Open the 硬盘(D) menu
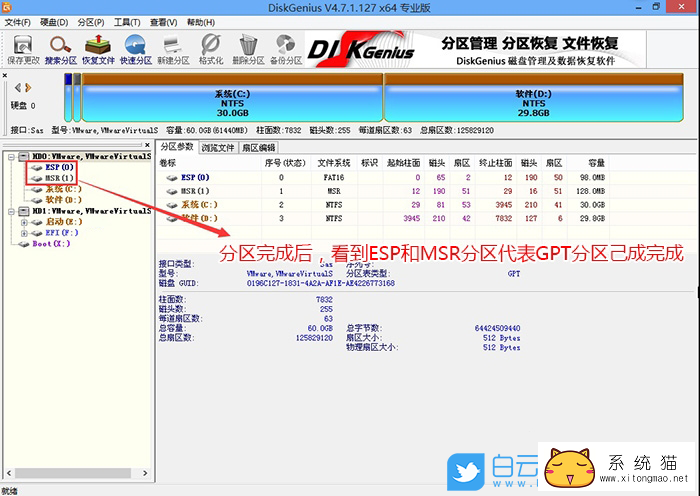Viewport: 700px width, 496px height. pyautogui.click(x=54, y=22)
